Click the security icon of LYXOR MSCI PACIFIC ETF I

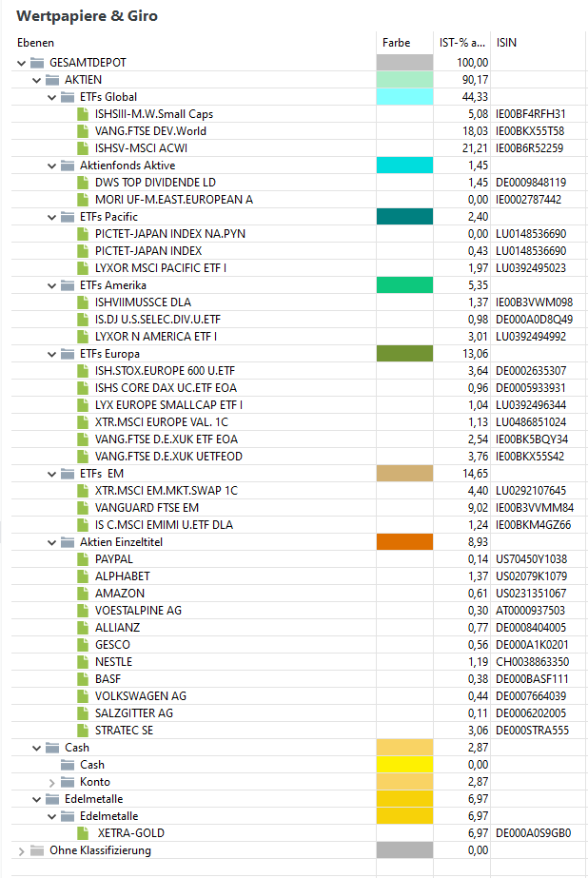click(x=83, y=268)
